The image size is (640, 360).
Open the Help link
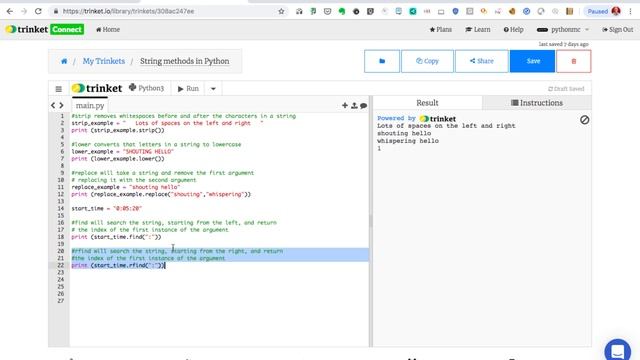[513, 29]
